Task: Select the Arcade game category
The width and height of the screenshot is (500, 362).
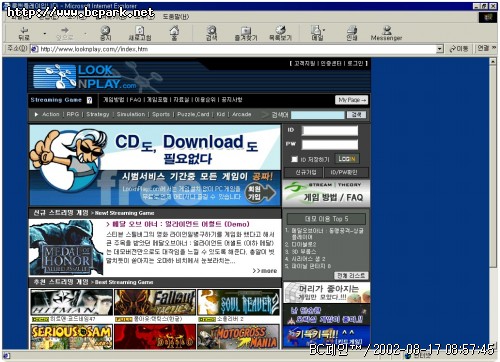Action: (242, 114)
